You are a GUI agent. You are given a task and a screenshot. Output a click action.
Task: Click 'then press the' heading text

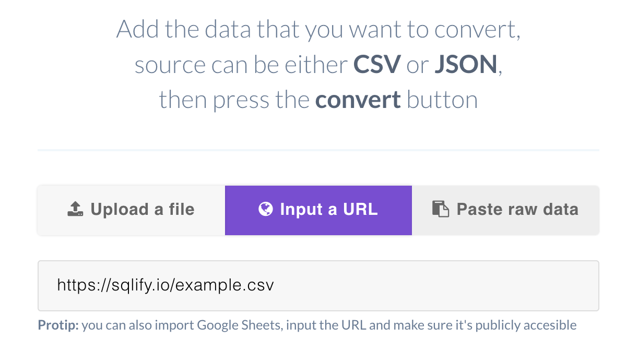pos(234,100)
